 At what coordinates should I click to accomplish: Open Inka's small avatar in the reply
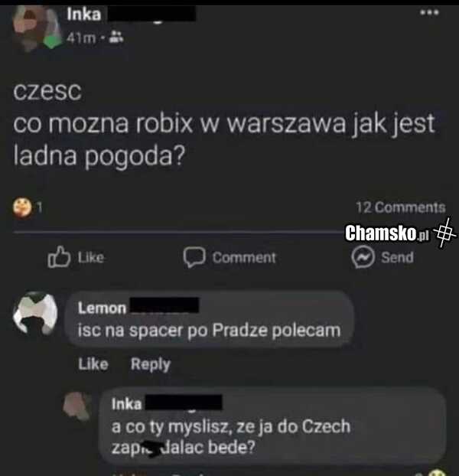[x=77, y=406]
